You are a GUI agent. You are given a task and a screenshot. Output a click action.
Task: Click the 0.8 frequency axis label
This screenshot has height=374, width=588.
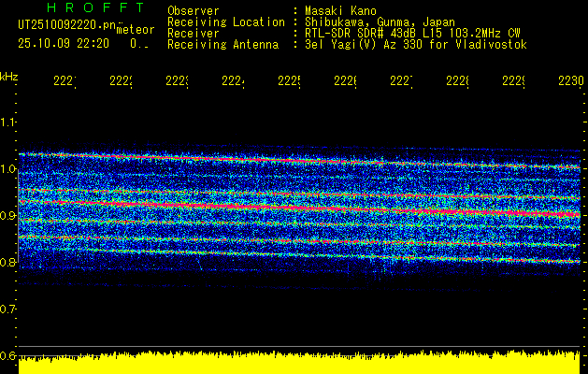pos(7,262)
